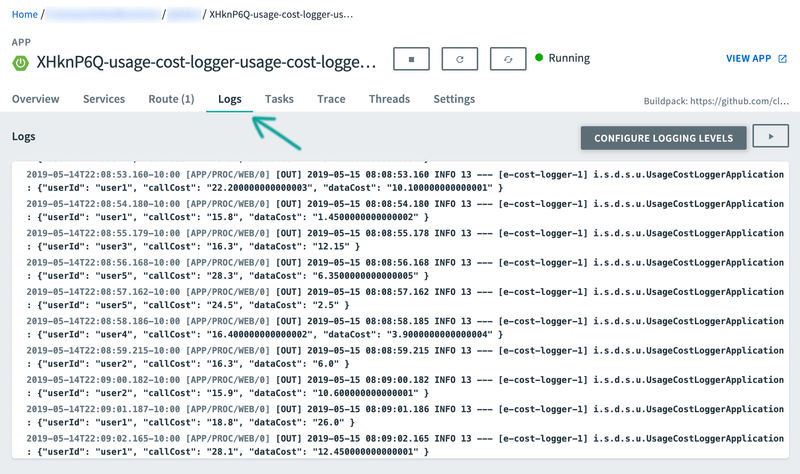Select log line timestamped 22:08:57.162-10:00
This screenshot has width=800, height=474.
[405, 292]
